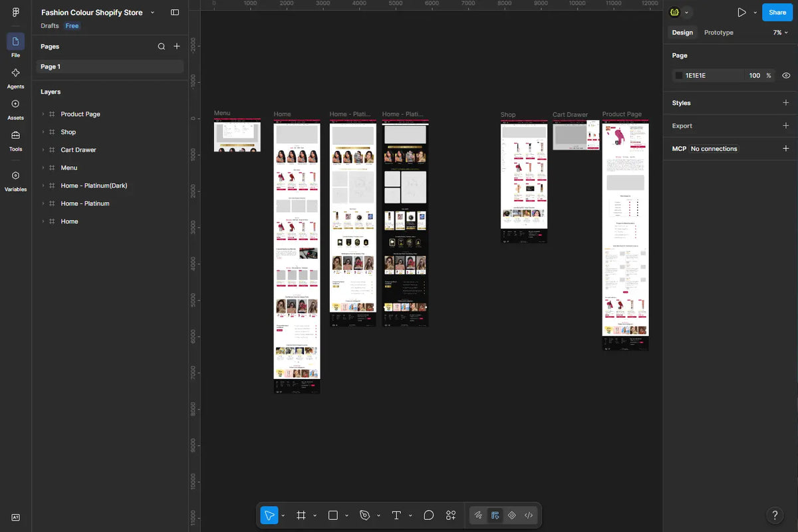Click the Drafts location link
798x532 pixels.
50,26
